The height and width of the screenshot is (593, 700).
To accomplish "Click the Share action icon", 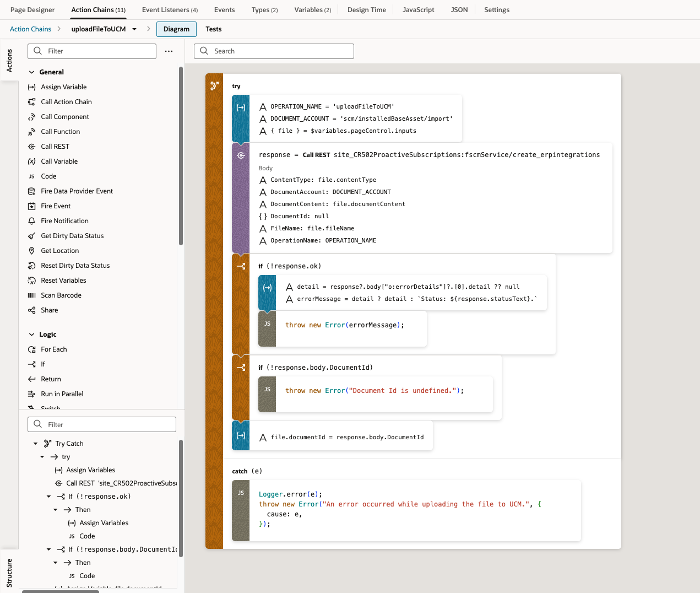I will click(x=32, y=310).
